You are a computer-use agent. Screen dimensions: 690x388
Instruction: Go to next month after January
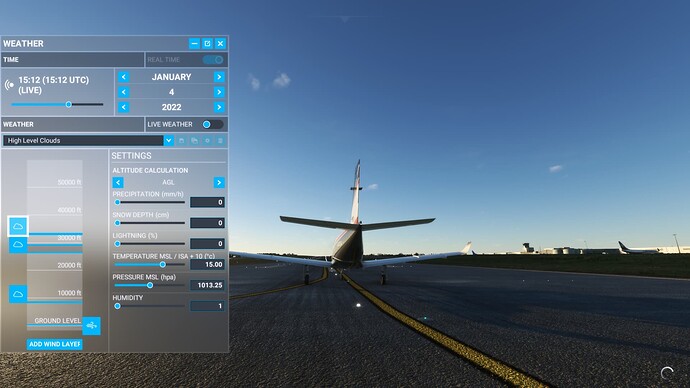click(219, 77)
